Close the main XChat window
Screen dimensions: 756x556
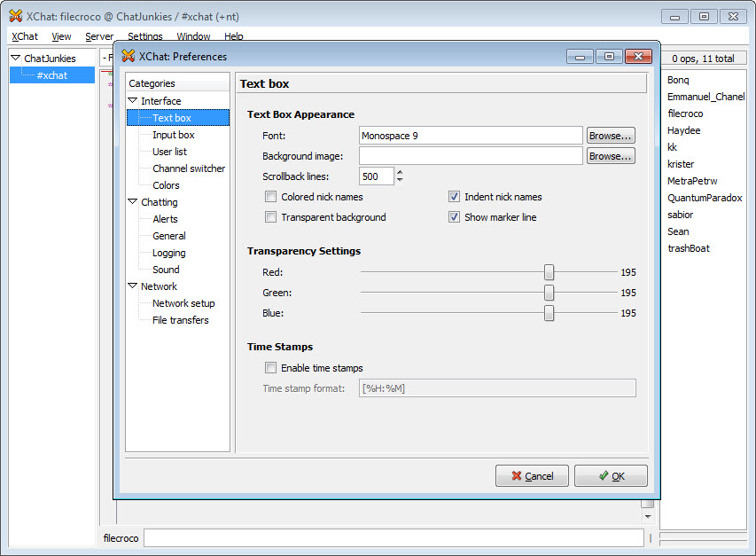click(733, 16)
